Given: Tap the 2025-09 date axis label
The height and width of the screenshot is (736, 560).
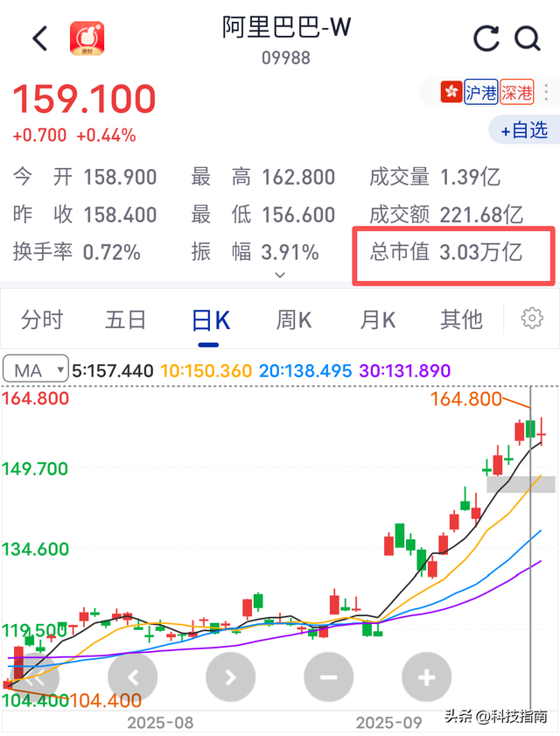Looking at the screenshot, I should (389, 723).
